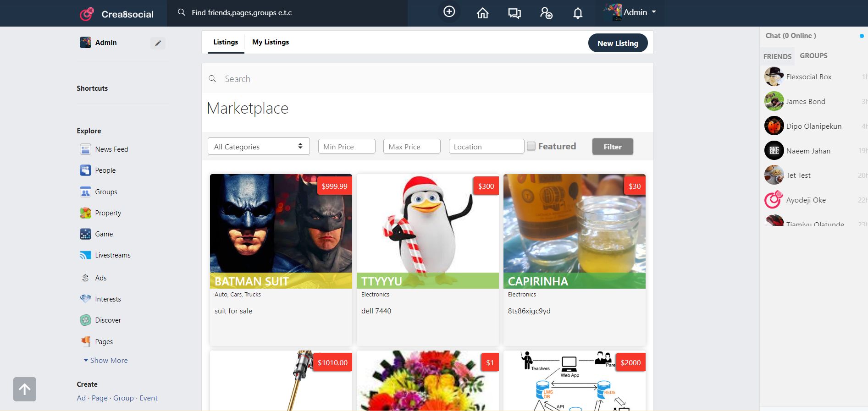868x411 pixels.
Task: Click the Admin name in sidebar
Action: click(x=106, y=43)
